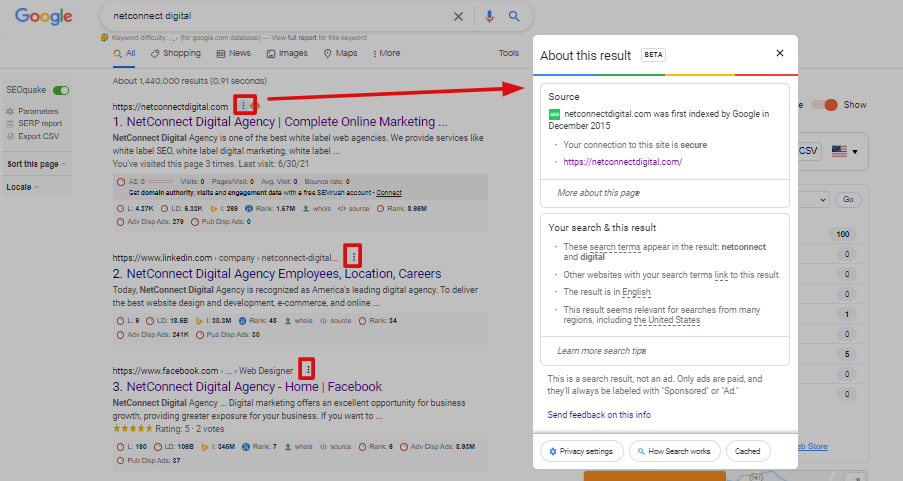Image resolution: width=903 pixels, height=481 pixels.
Task: Click the BETA label badge
Action: [x=653, y=55]
